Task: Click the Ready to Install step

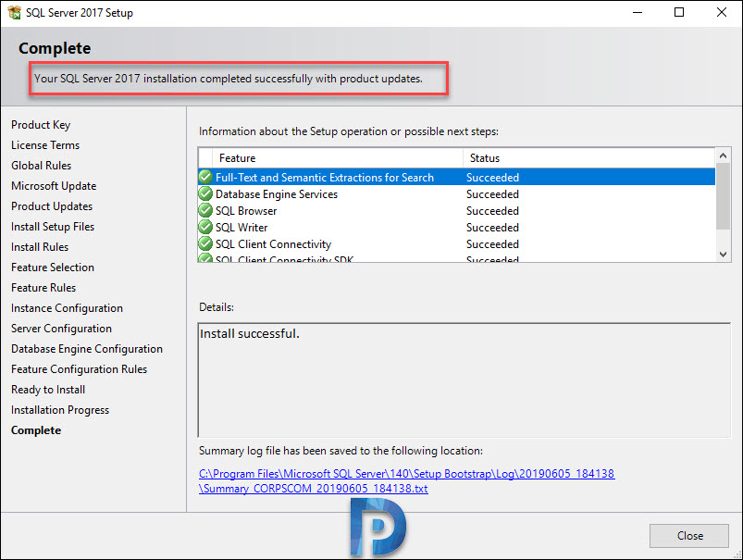Action: 48,390
